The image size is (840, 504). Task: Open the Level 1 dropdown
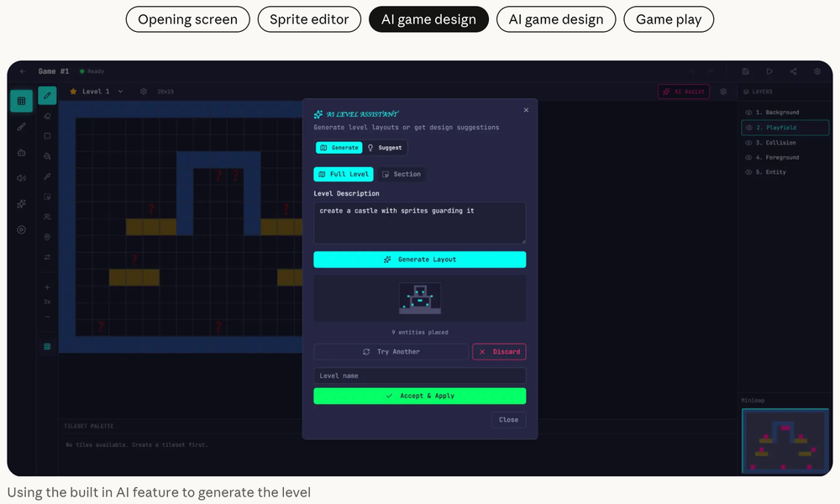click(x=120, y=92)
